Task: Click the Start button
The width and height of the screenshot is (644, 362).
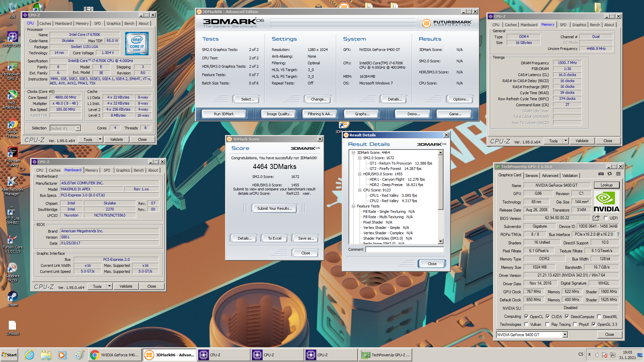Action: click(x=9, y=355)
